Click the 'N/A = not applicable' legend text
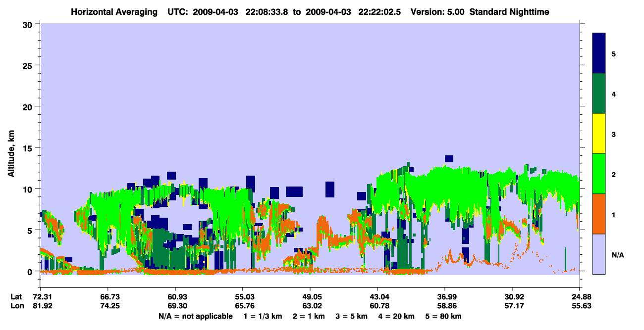This screenshot has height=330, width=644. point(196,316)
